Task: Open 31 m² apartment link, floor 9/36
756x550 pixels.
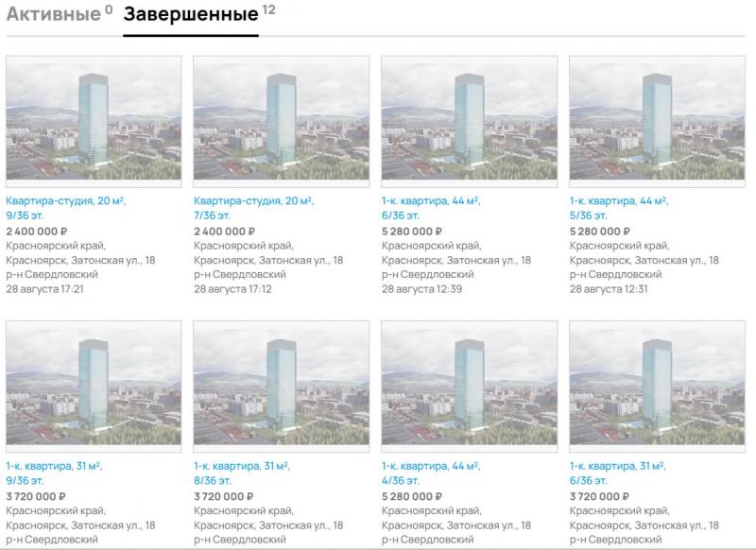Action: (54, 473)
